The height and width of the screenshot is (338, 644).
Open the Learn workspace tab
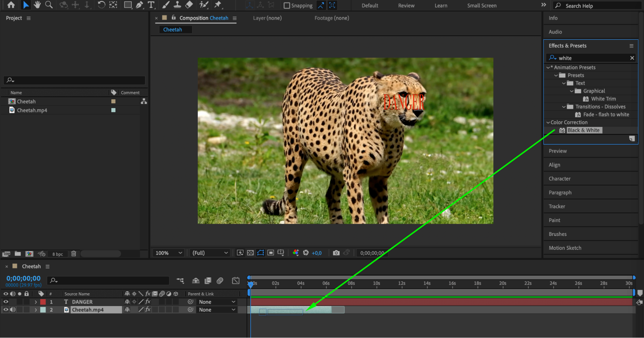tap(441, 5)
